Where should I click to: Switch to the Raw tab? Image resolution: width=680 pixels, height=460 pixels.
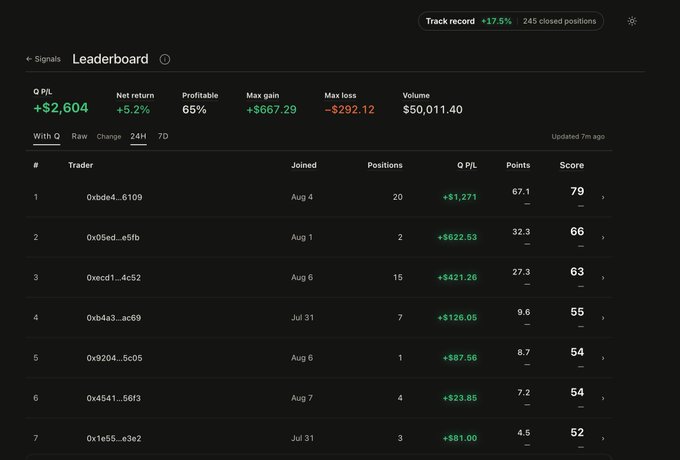pos(79,136)
